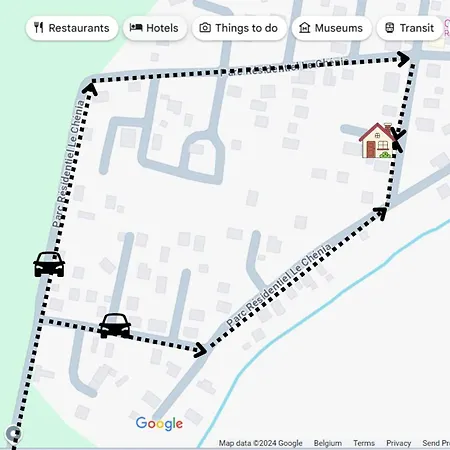Click the car icon on lower horizontal road
Viewport: 450px width, 450px height.
tap(115, 325)
